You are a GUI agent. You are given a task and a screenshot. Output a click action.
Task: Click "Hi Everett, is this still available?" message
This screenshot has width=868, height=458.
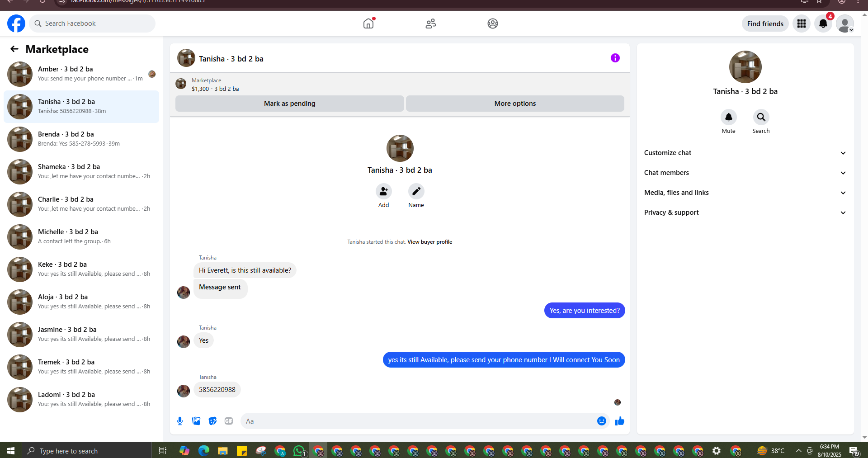click(x=245, y=270)
